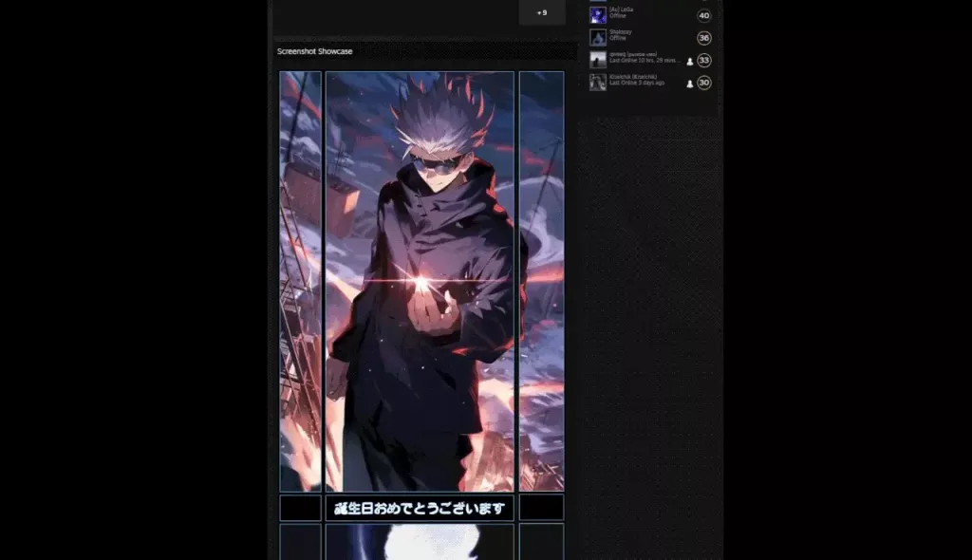
Task: Click Kiselchik's level 30 badge
Action: coord(703,83)
